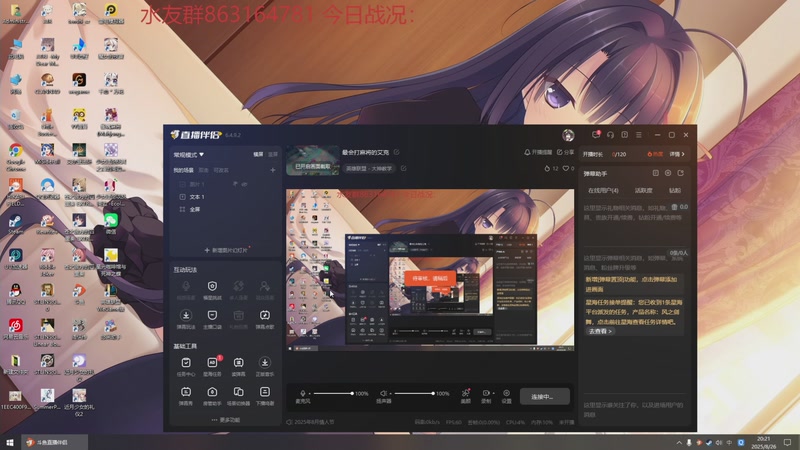Select 文本 1 source row
800x450 pixels.
227,196
